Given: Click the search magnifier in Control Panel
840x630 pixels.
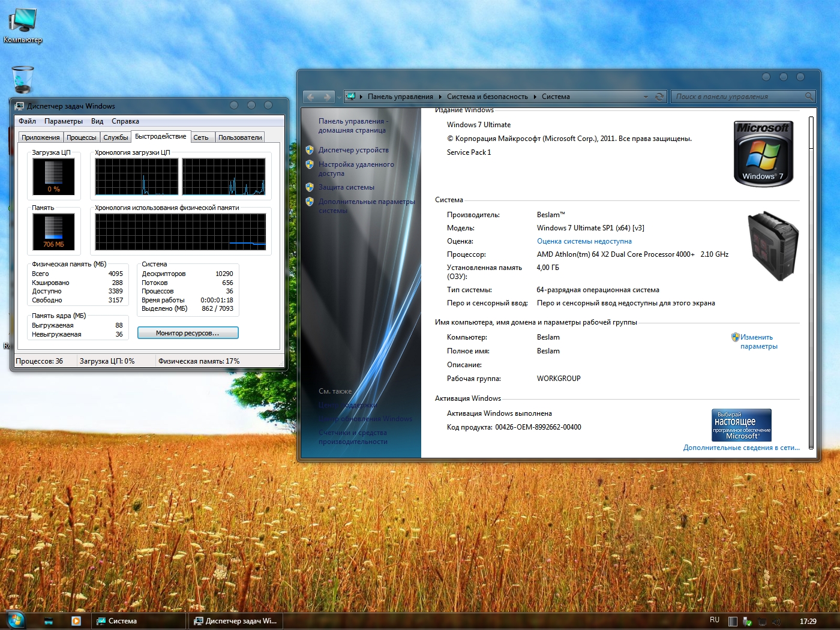Looking at the screenshot, I should pyautogui.click(x=809, y=96).
